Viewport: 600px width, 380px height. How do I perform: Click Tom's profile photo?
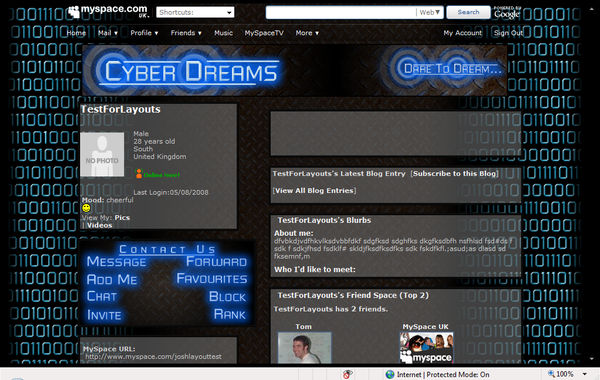pyautogui.click(x=305, y=347)
